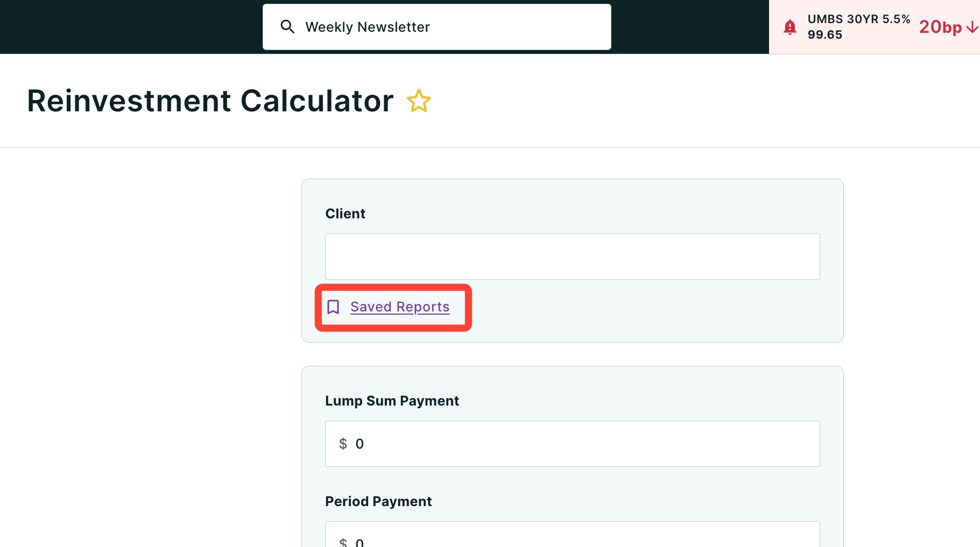The width and height of the screenshot is (980, 547).
Task: Click the 20bp change value
Action: tap(940, 27)
